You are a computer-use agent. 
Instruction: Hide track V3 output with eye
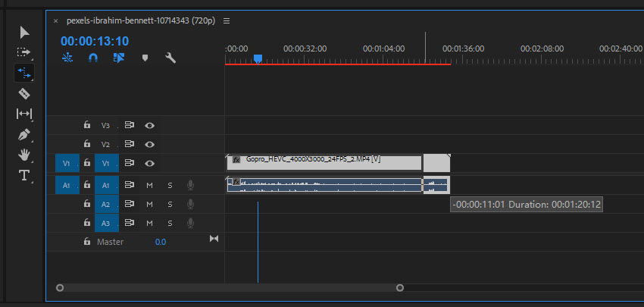[x=150, y=125]
